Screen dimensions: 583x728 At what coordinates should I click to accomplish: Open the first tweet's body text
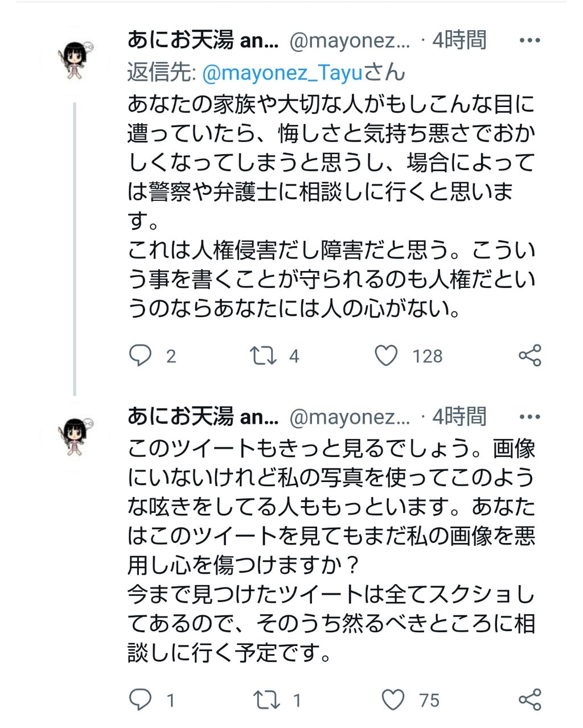point(330,205)
